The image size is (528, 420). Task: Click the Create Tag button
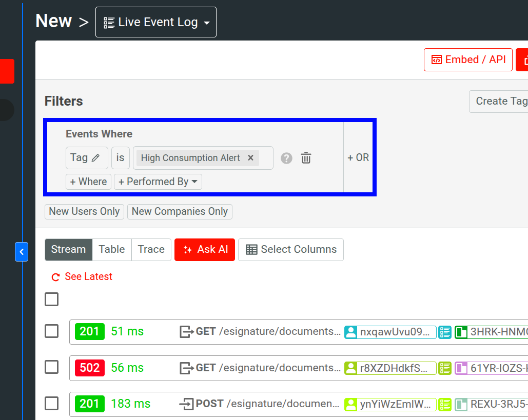point(507,101)
